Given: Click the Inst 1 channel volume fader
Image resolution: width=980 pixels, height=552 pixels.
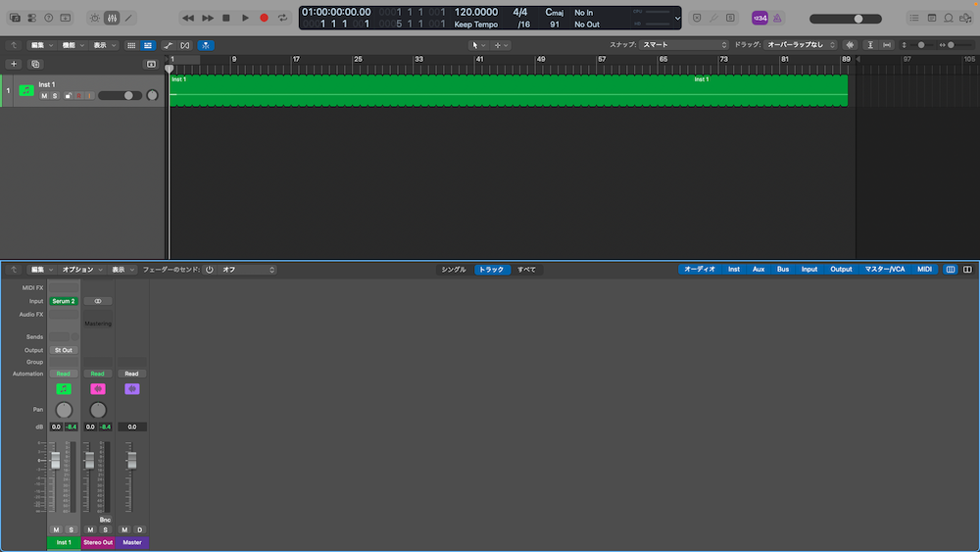Looking at the screenshot, I should click(56, 460).
